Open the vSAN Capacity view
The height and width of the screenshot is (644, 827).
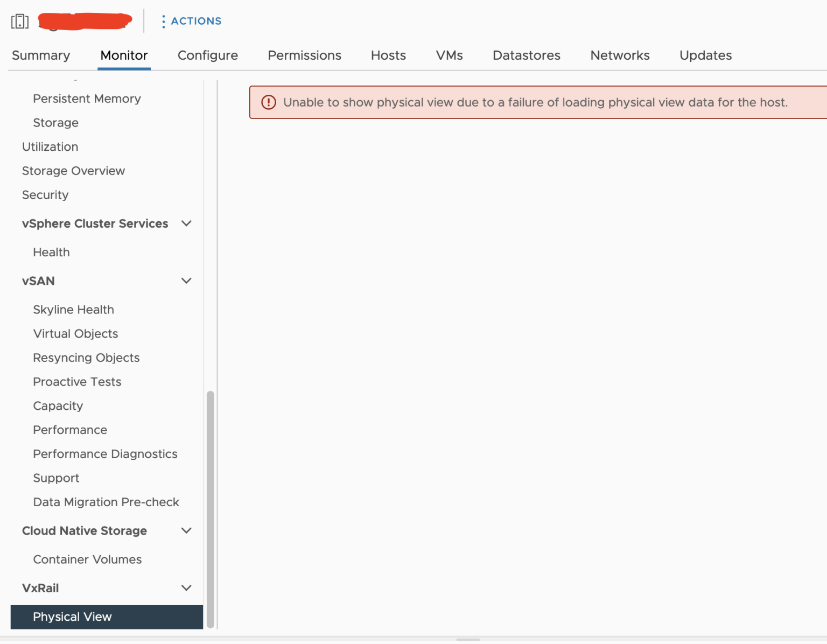[x=58, y=406]
